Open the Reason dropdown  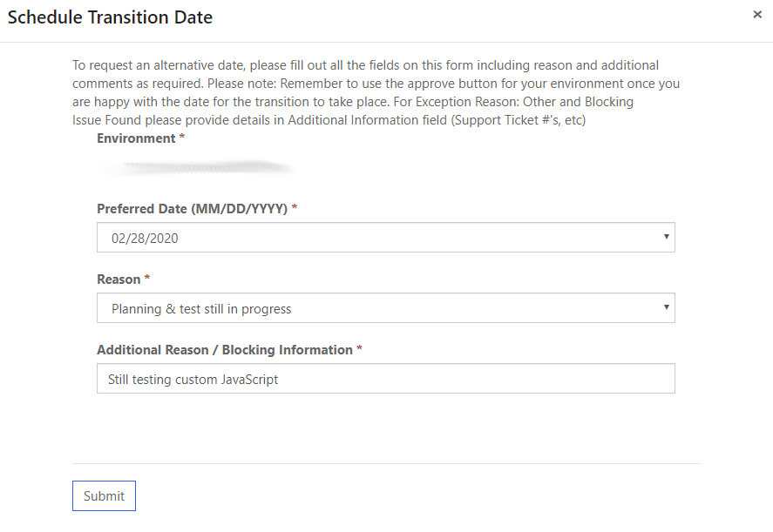[x=385, y=308]
